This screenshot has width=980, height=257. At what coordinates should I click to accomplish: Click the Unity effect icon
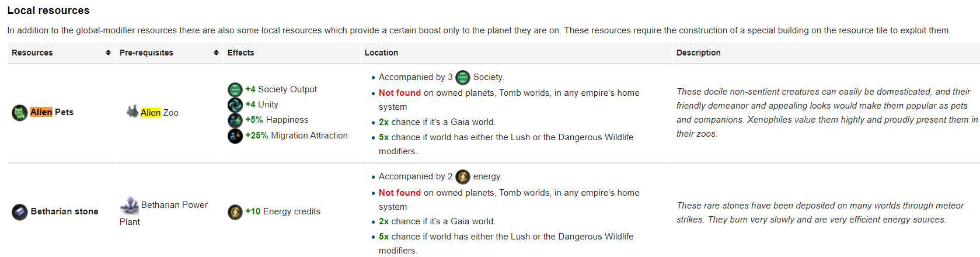pos(235,105)
